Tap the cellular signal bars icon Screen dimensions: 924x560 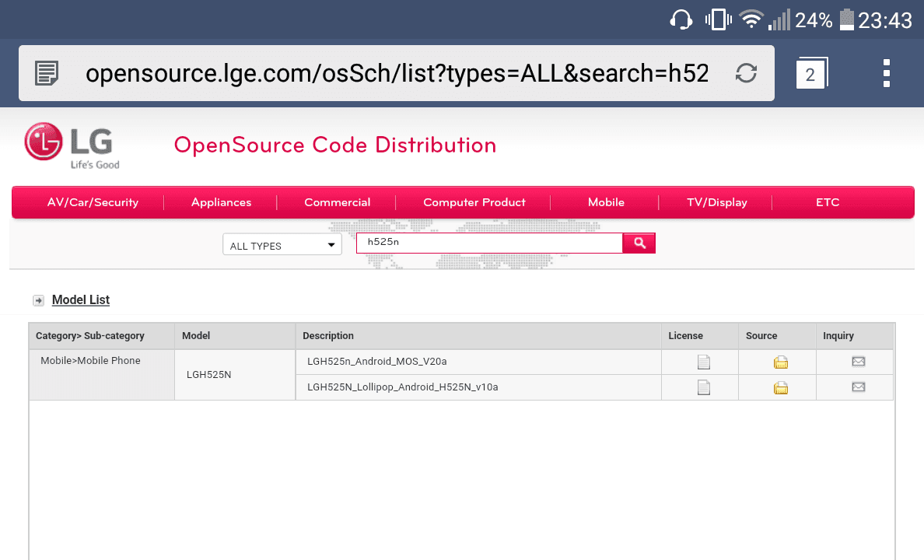[779, 20]
